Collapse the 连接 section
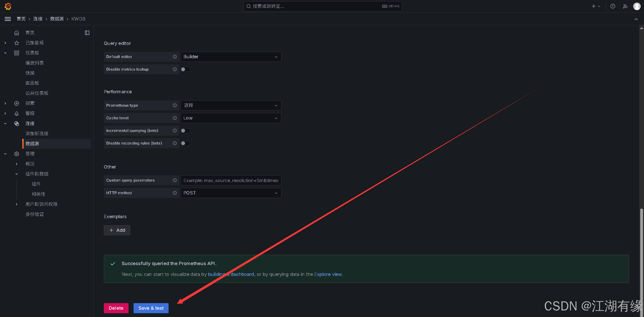The height and width of the screenshot is (317, 644). 5,124
